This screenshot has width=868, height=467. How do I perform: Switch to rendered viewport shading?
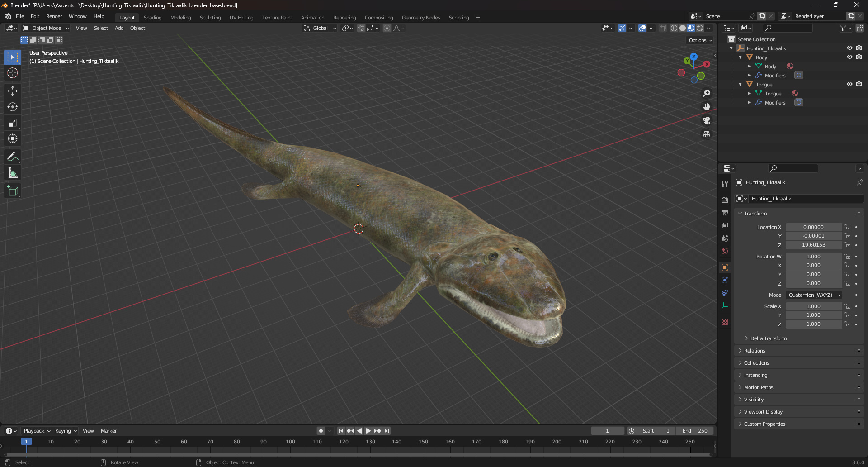[x=700, y=28]
